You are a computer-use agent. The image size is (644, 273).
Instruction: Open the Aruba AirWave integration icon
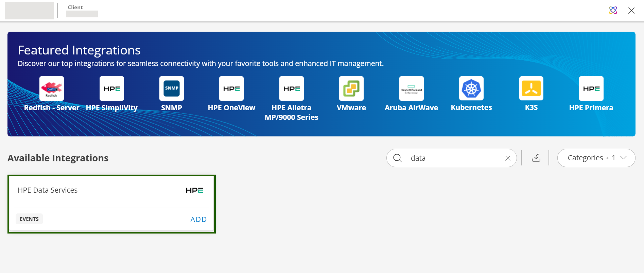pos(411,89)
